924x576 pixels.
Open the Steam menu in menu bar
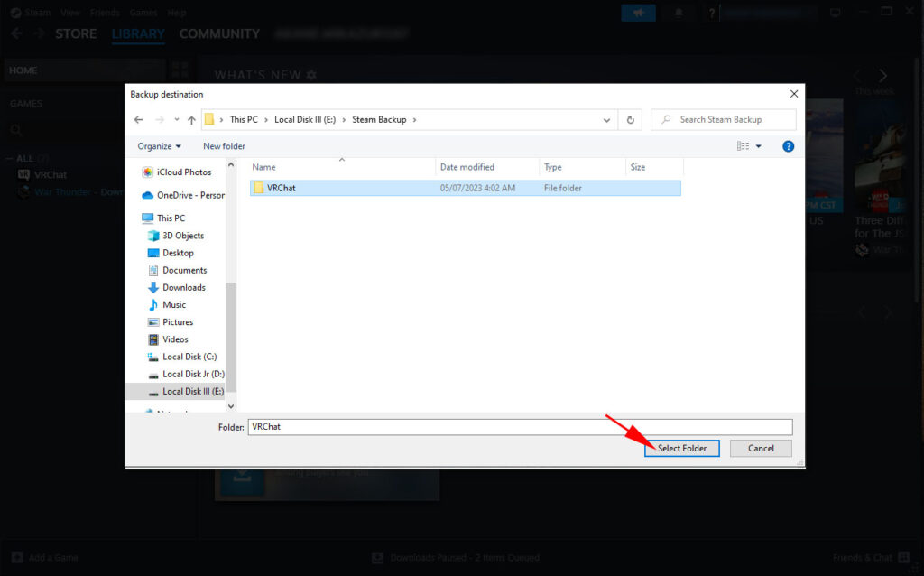click(x=38, y=13)
